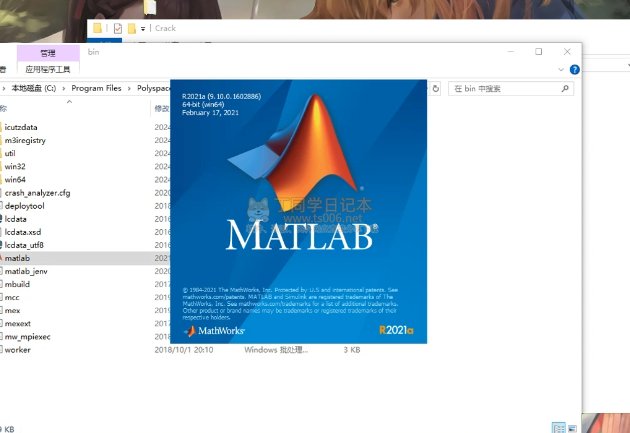Select the win32 folder
Screen dimensions: 630x433
click(15, 166)
